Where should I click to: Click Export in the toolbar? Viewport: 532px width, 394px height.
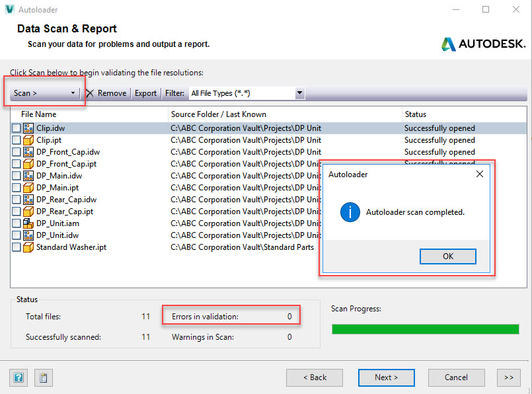pyautogui.click(x=145, y=93)
